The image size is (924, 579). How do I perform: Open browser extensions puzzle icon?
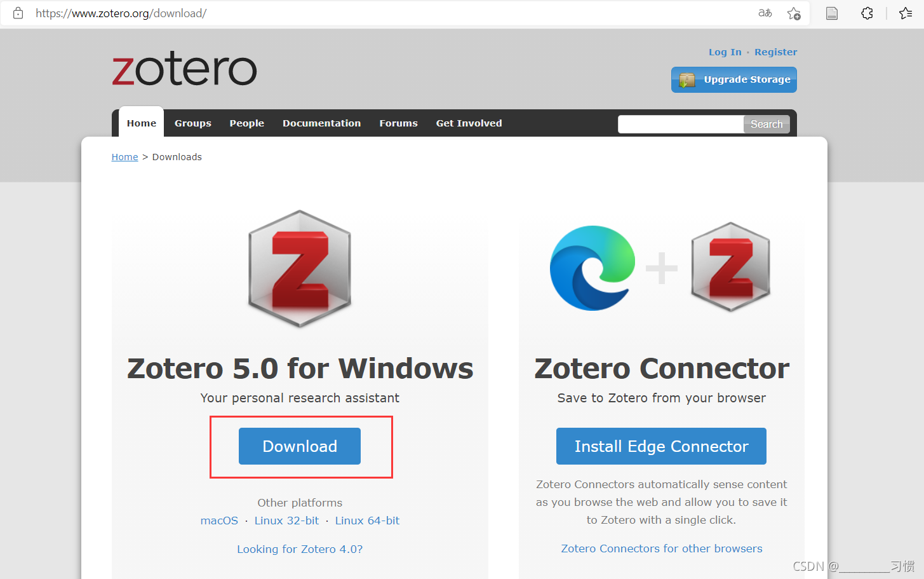(x=867, y=13)
